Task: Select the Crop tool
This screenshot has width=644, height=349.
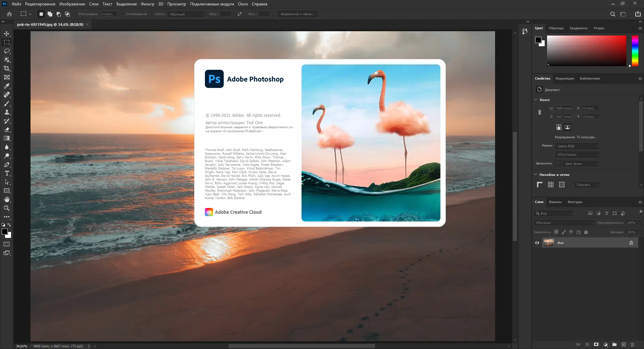Action: point(7,68)
